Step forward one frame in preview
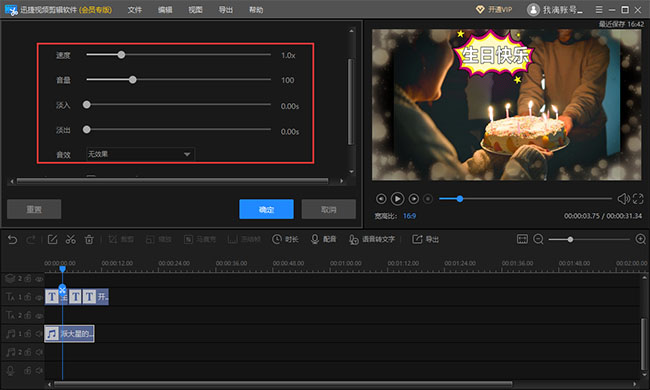Screen dimensions: 650x390 pos(413,199)
